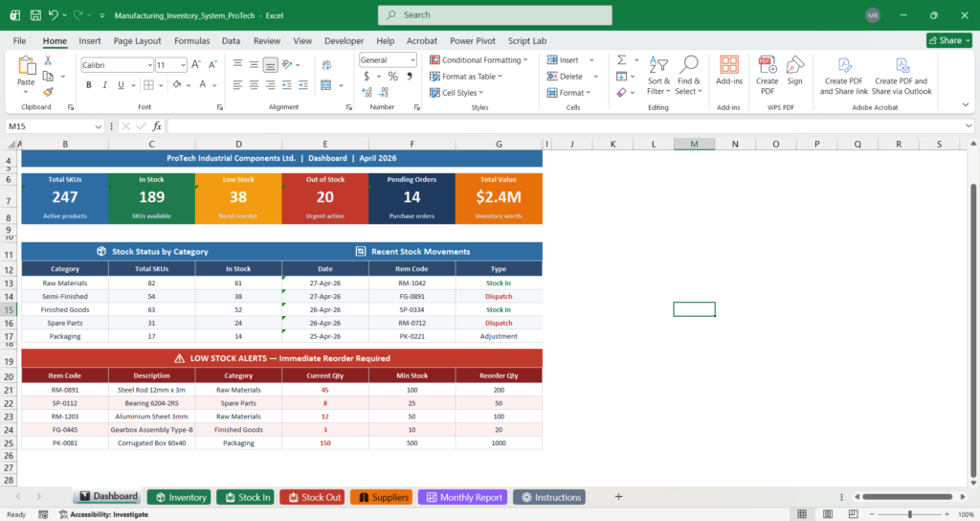Click the zoom slider handle

910,514
